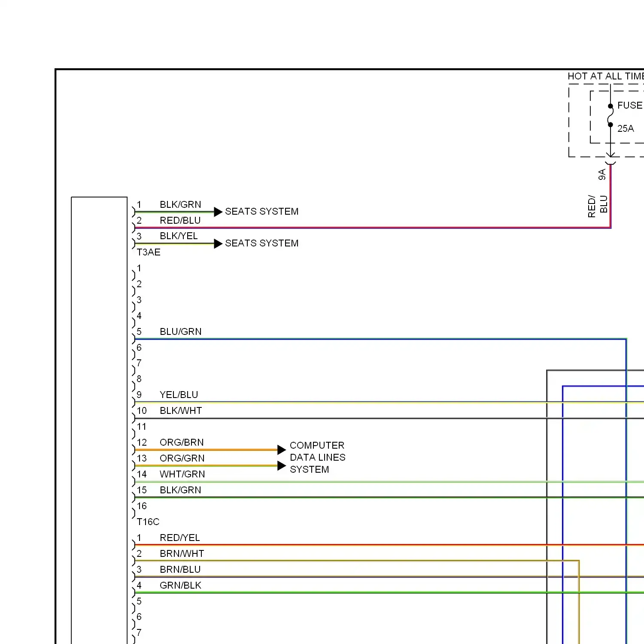Click the COMPUTER DATA LINES SYSTEM text
Viewport: 644px width, 644px height.
(x=318, y=457)
